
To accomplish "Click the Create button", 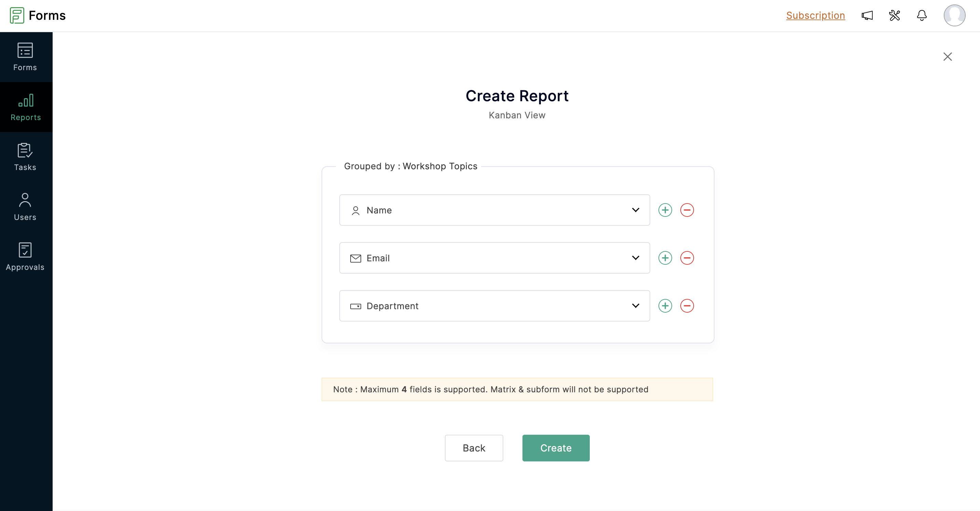I will 555,448.
